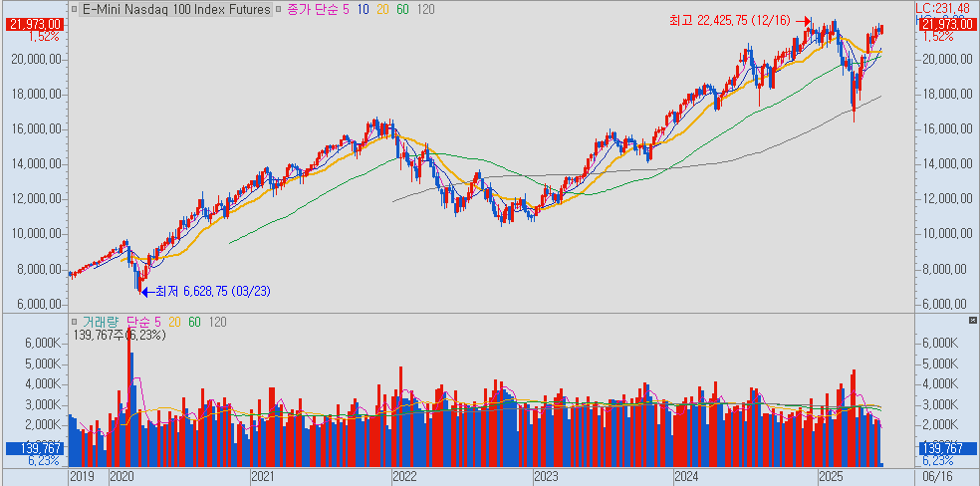Click the 2024 label on time axis

[x=687, y=477]
